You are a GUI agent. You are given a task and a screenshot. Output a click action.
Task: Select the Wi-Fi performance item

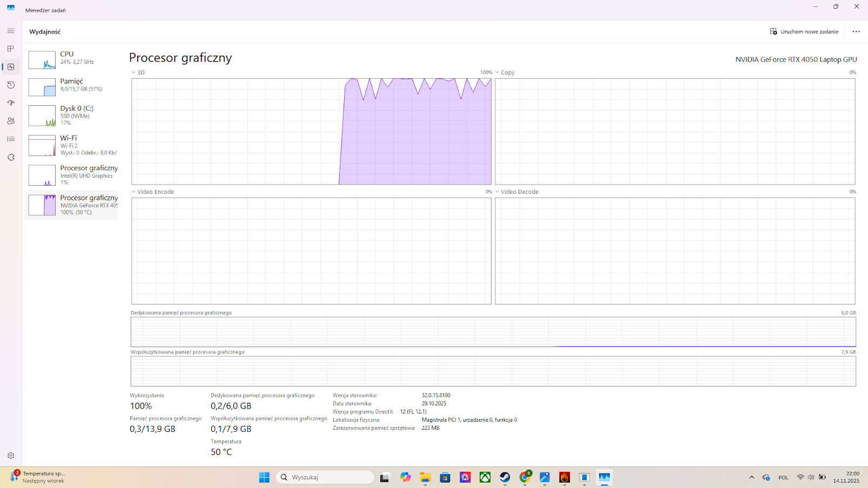coord(71,145)
